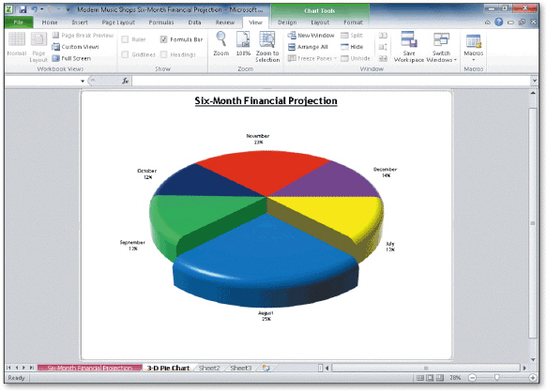547x392 pixels.
Task: Click Arrange All
Action: 308,47
